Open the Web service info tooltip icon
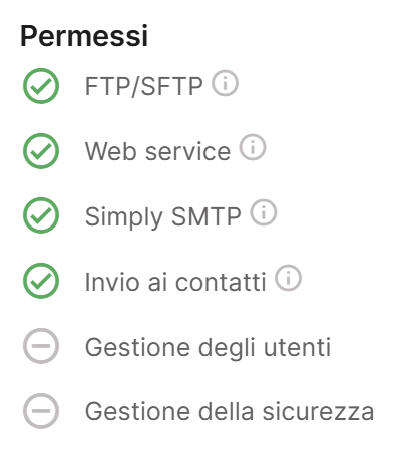The height and width of the screenshot is (450, 410). tap(253, 147)
